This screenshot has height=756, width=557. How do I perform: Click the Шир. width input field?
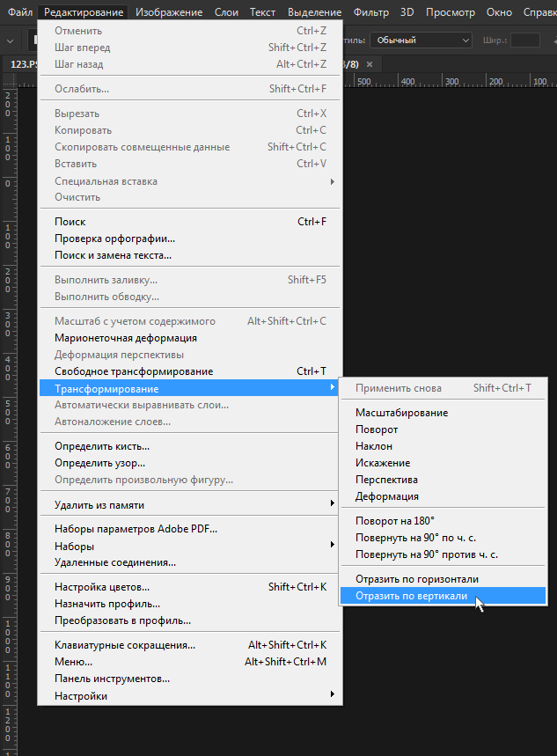coord(524,40)
